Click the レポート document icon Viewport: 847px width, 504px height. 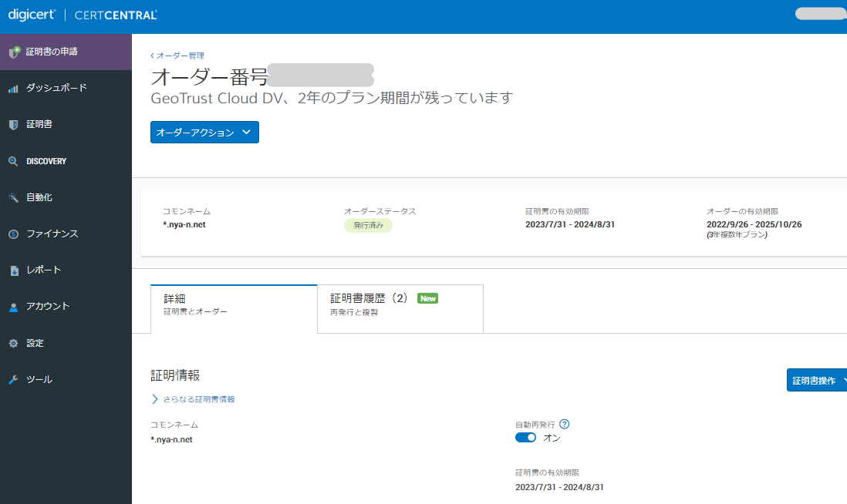pyautogui.click(x=14, y=270)
